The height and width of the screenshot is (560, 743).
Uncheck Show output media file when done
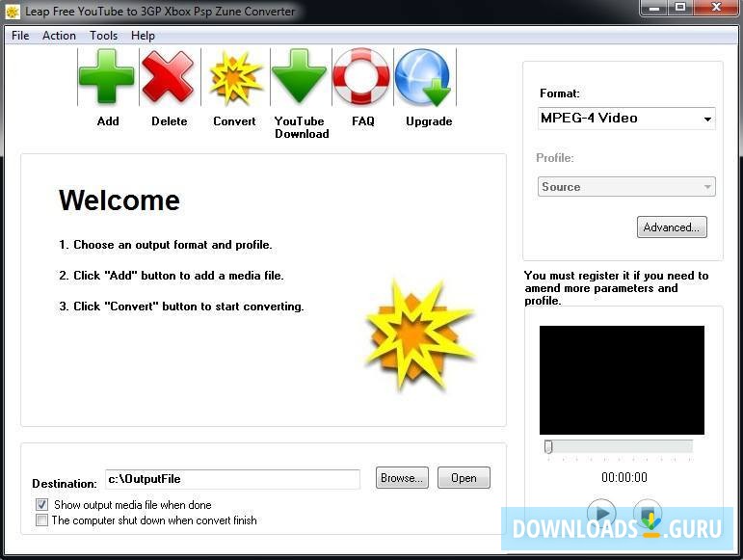pos(42,504)
